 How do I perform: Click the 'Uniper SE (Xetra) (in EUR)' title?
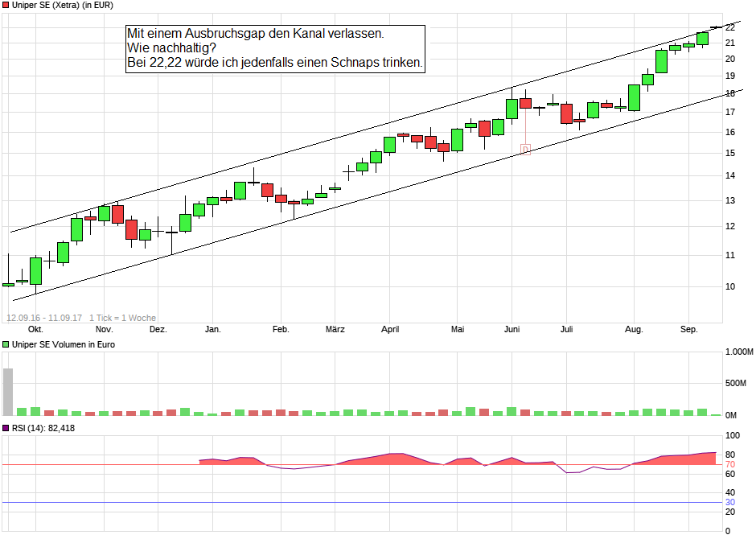point(62,6)
